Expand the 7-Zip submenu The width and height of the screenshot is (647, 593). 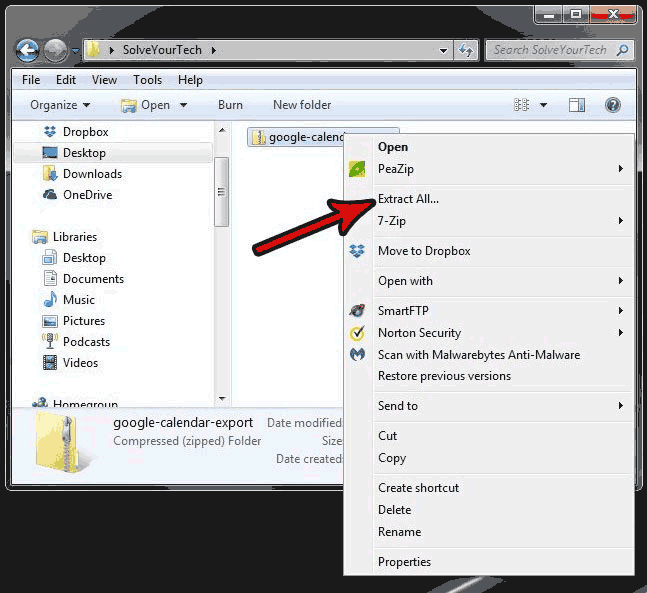click(621, 220)
